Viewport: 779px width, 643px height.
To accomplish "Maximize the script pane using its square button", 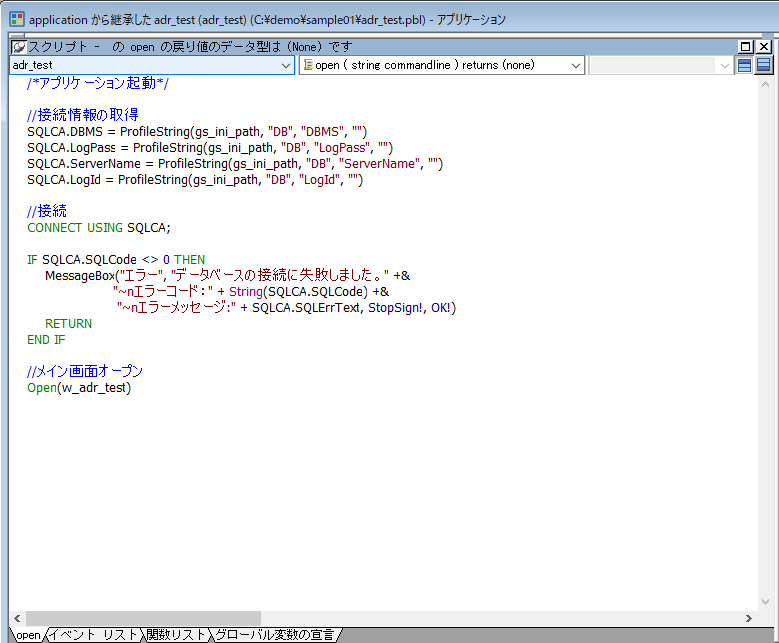I will [x=746, y=46].
